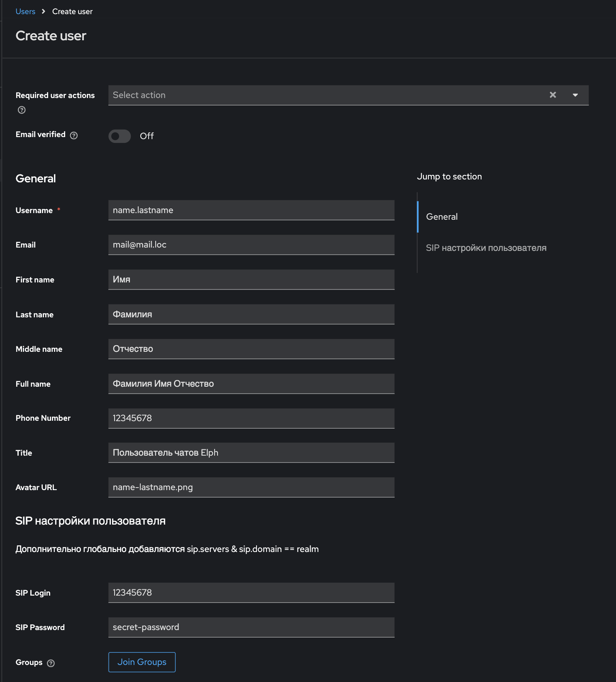Focus the Username input field
Viewport: 616px width, 682px height.
(x=251, y=210)
